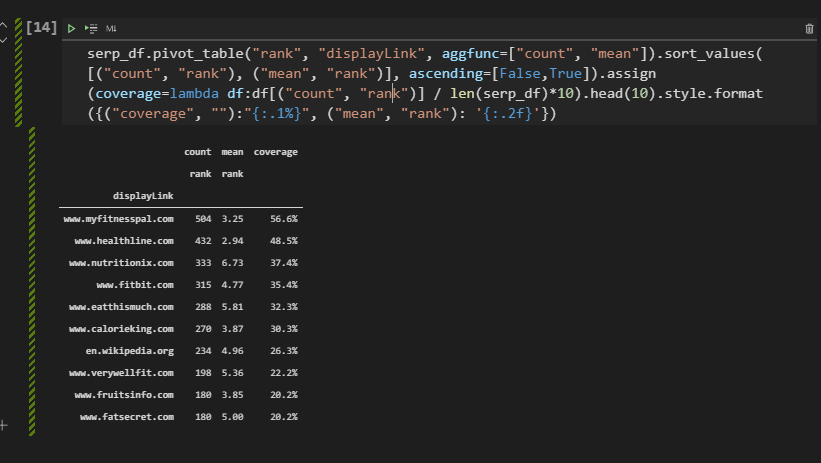Select the www.verywellfit.com row label
Viewport: 821px width, 463px height.
pos(121,373)
